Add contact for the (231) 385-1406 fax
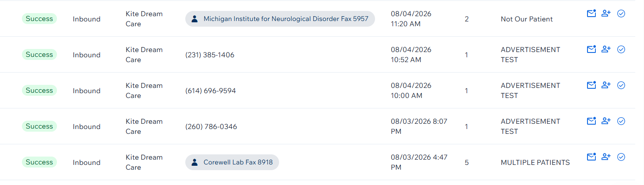644x185 pixels. 606,49
